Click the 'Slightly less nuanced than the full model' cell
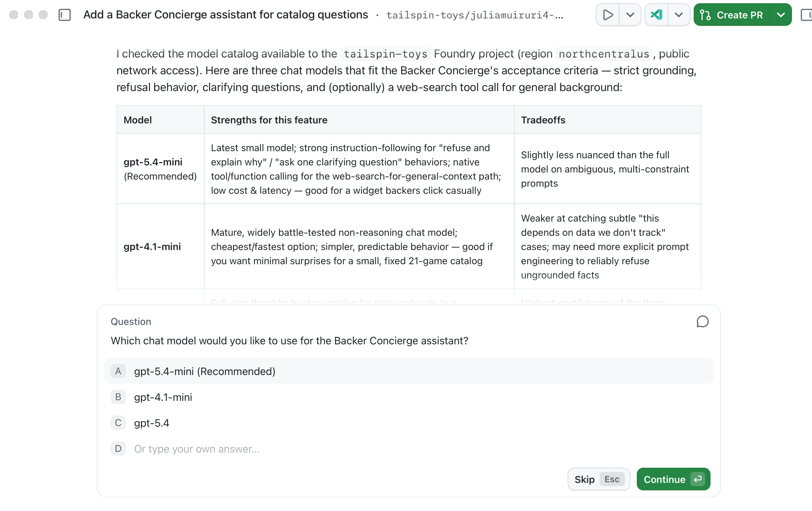Screen dimensions: 812x511 (x=607, y=169)
